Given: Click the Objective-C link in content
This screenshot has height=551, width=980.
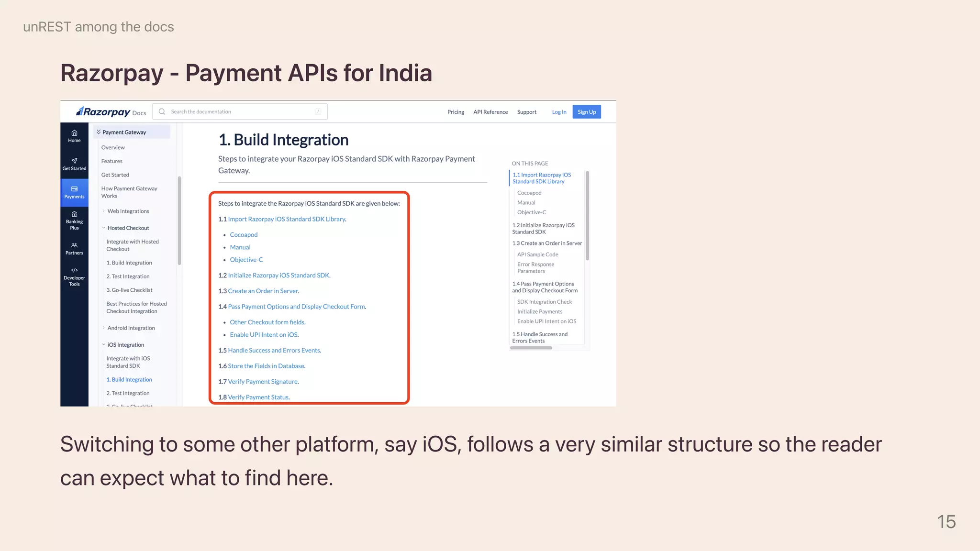Looking at the screenshot, I should [246, 259].
